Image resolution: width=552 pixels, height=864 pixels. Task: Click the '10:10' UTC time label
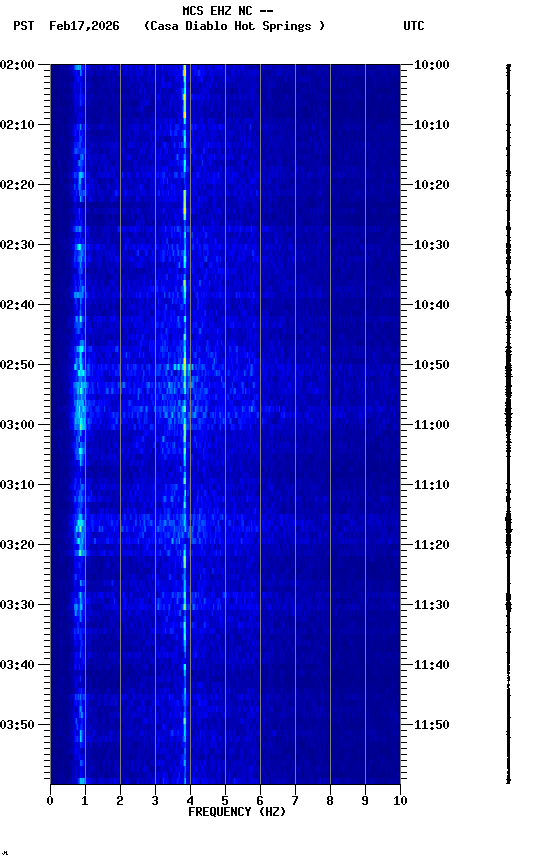coord(432,125)
